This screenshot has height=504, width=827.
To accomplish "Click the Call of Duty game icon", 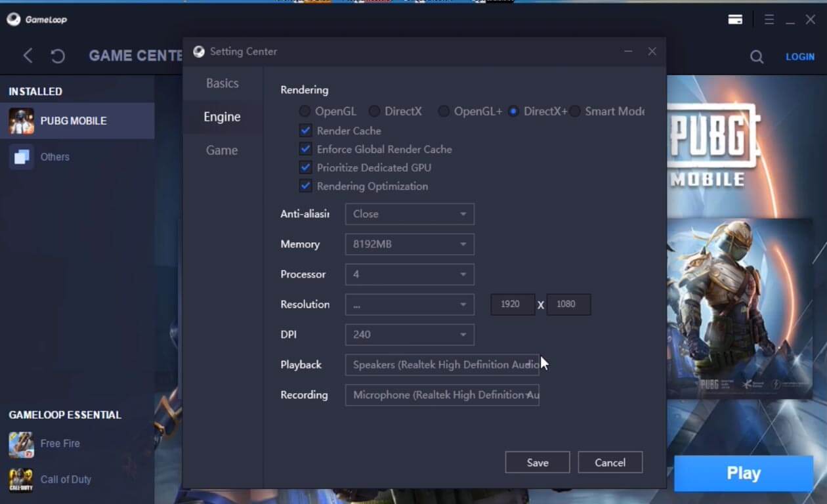I will [x=21, y=480].
